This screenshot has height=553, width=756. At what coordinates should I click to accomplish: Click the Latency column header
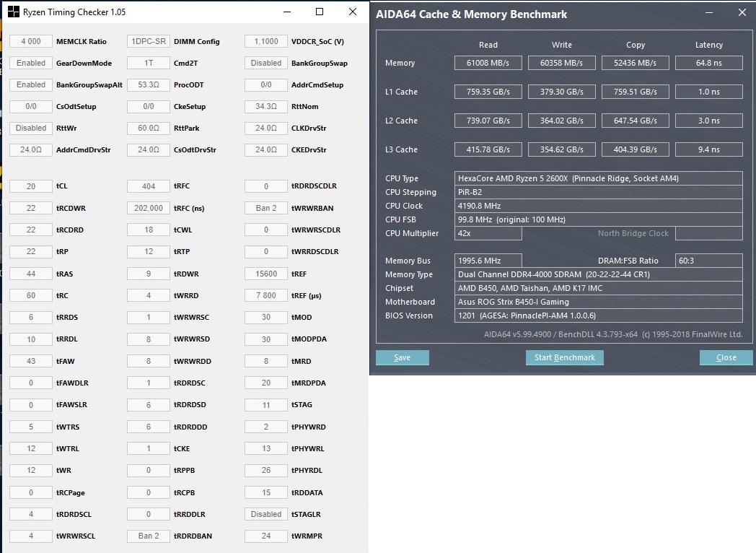coord(708,45)
